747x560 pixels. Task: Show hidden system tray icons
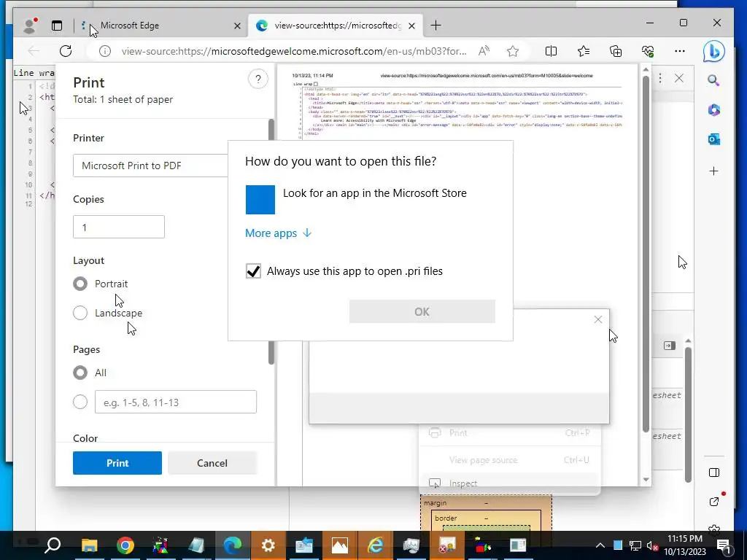coord(600,545)
